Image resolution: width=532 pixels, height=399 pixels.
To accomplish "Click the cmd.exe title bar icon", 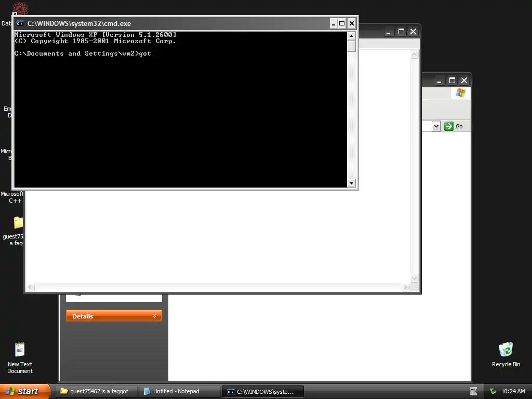I will (x=20, y=23).
